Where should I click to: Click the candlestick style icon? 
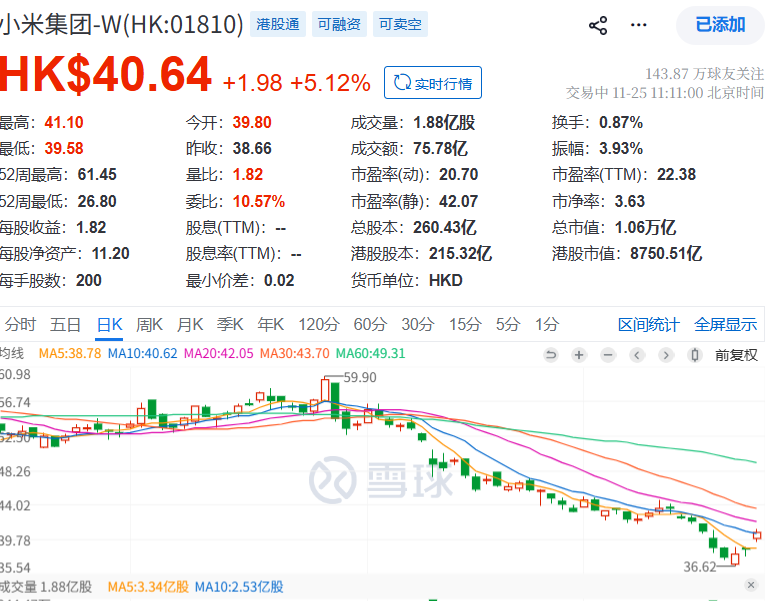(x=695, y=355)
